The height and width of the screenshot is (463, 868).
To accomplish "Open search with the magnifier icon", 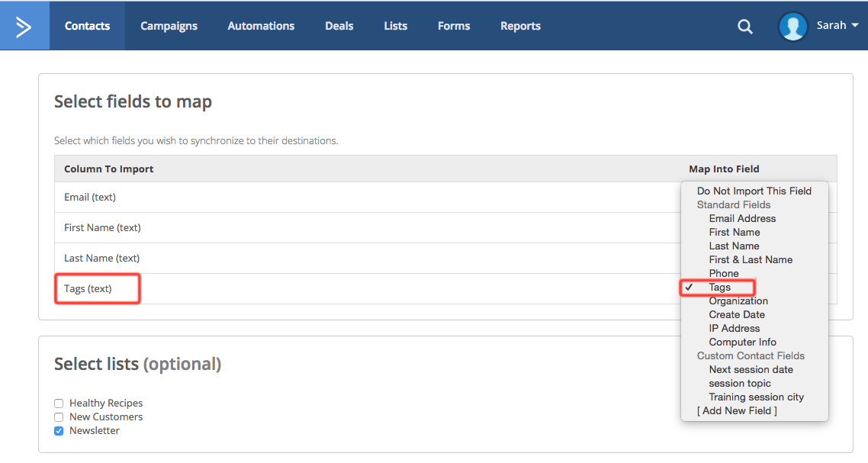I will coord(744,26).
